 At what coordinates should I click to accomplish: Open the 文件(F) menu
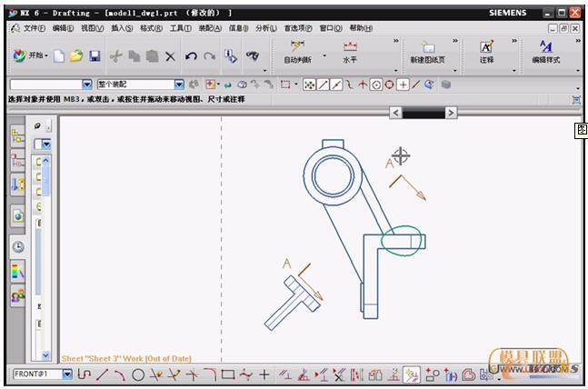[x=34, y=28]
